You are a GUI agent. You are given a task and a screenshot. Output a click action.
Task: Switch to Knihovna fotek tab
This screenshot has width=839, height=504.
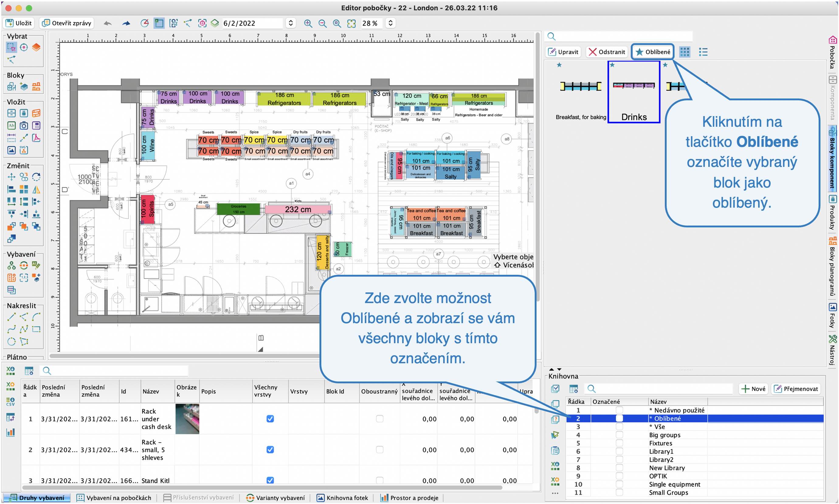[342, 498]
